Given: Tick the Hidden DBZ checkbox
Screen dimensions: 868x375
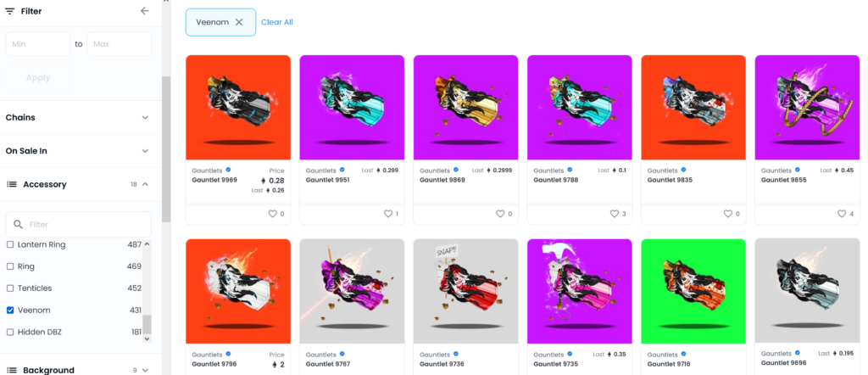Looking at the screenshot, I should (10, 333).
